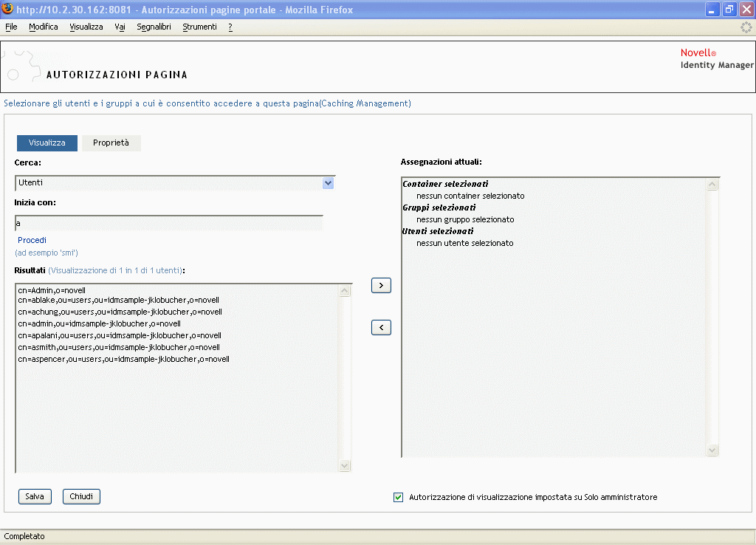Toggle Solo amministratore view authorization checkbox
The image size is (756, 545).
(x=398, y=497)
